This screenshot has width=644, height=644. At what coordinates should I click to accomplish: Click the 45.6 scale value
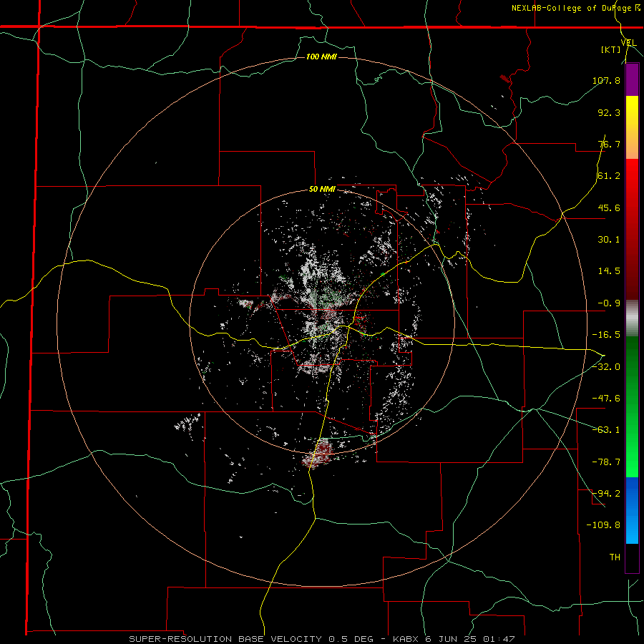tap(609, 208)
